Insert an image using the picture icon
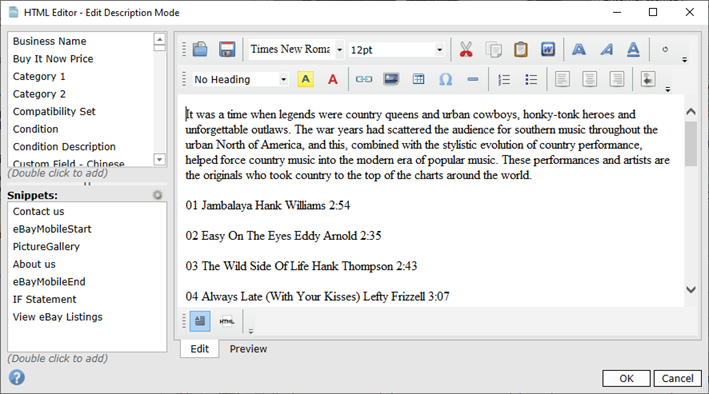This screenshot has height=394, width=709. click(x=391, y=79)
